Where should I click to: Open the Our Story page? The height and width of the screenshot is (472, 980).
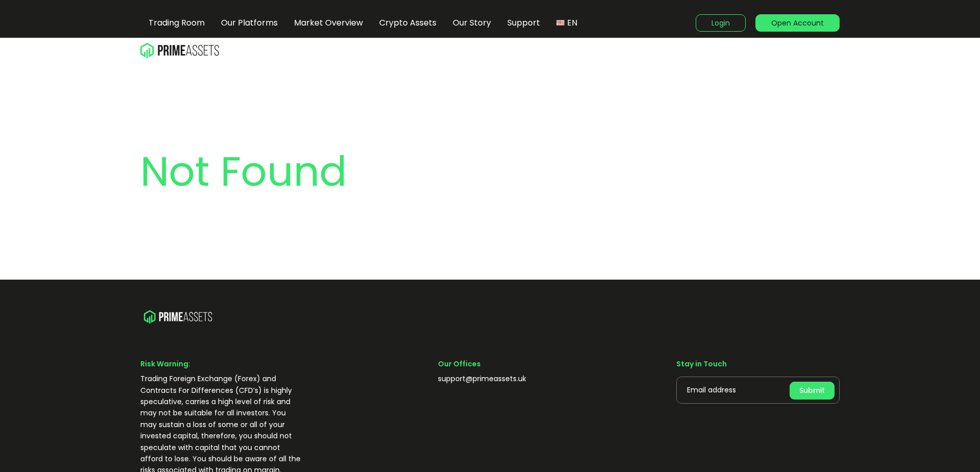point(471,23)
